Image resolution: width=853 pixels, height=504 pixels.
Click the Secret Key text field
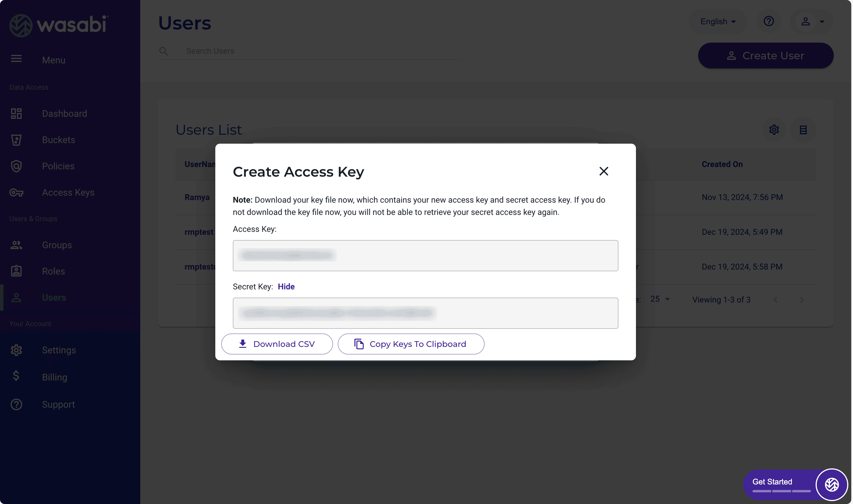[x=425, y=313]
